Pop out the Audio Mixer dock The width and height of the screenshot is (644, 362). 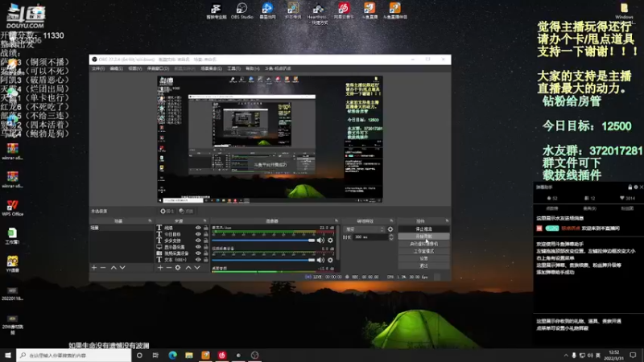[336, 221]
